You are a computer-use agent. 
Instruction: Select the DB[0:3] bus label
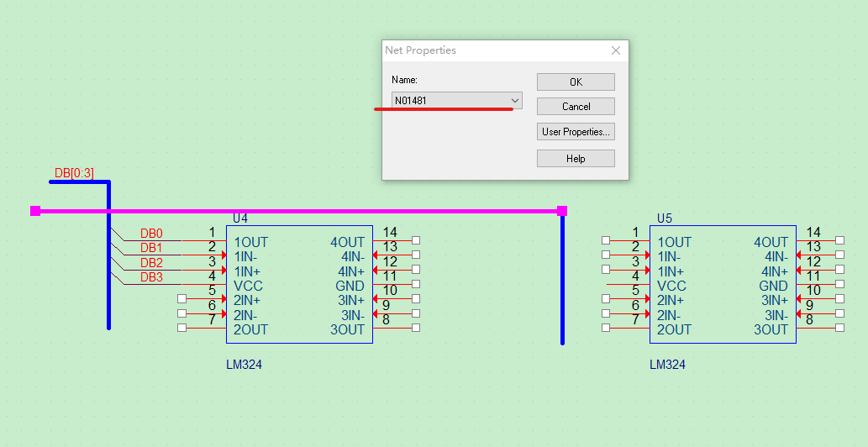pos(74,173)
